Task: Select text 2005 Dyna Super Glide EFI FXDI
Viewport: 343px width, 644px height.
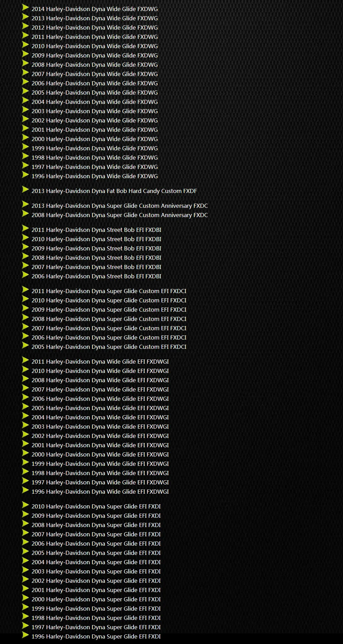Action: click(96, 553)
